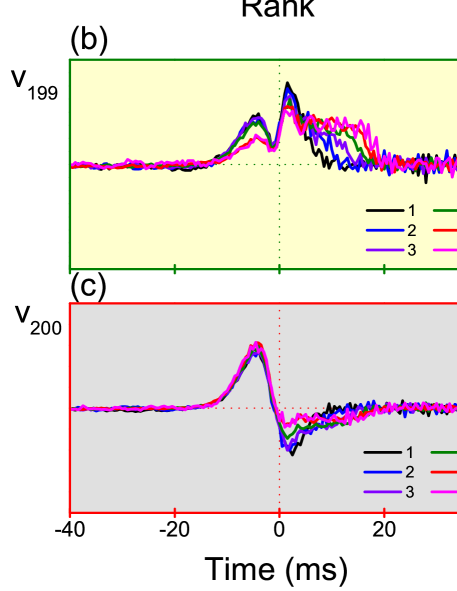Click the 20 tick label
Viewport: 457px width, 591px height.
pos(384,530)
